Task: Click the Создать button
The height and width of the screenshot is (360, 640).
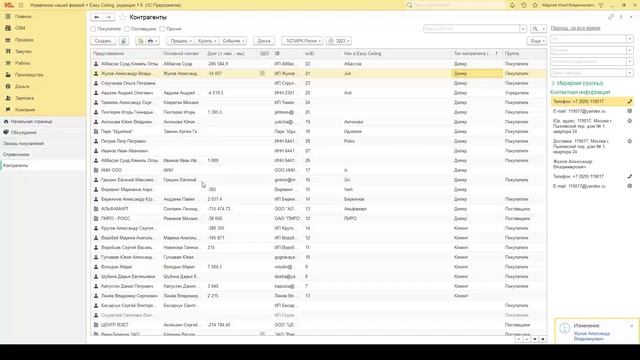Action: [x=103, y=41]
